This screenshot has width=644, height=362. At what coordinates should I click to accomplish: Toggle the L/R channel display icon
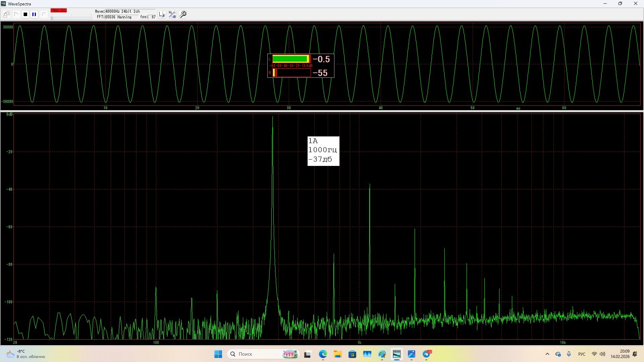tap(162, 14)
